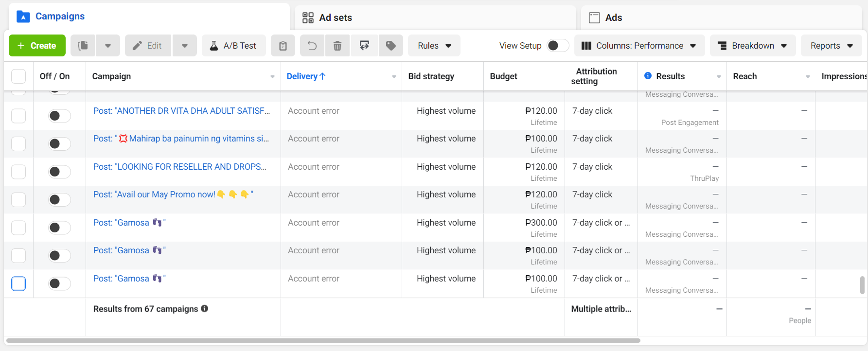Turn on the LOOKING FOR RESELLER campaign switch

pyautogui.click(x=59, y=172)
